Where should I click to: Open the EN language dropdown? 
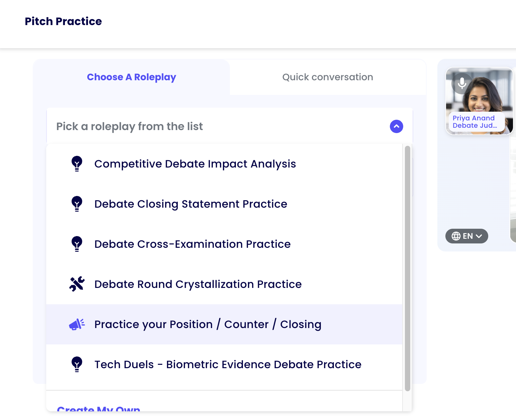[x=467, y=236]
